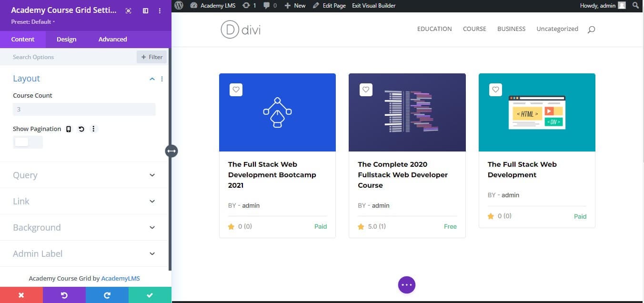Click the Course Count input field
Image resolution: width=644 pixels, height=303 pixels.
(x=84, y=109)
